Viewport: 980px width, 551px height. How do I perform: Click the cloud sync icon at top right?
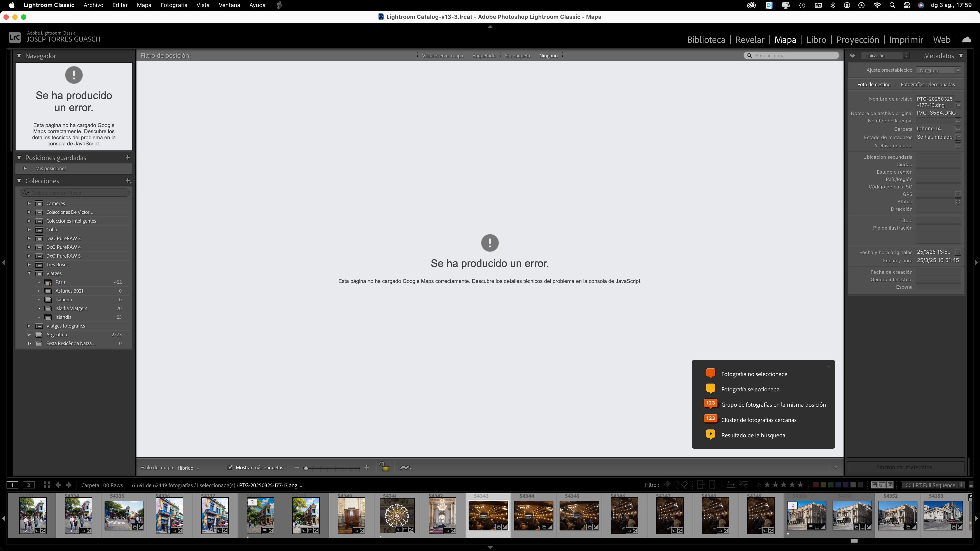[x=966, y=40]
